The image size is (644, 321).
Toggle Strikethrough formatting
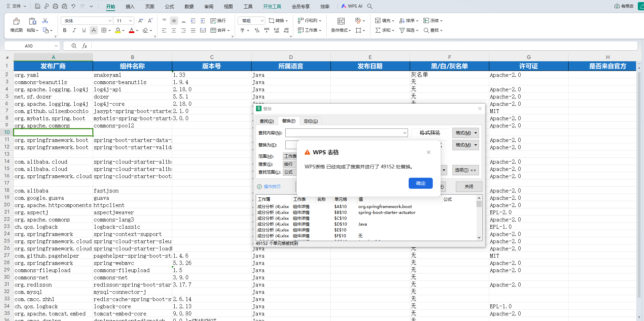(x=94, y=30)
